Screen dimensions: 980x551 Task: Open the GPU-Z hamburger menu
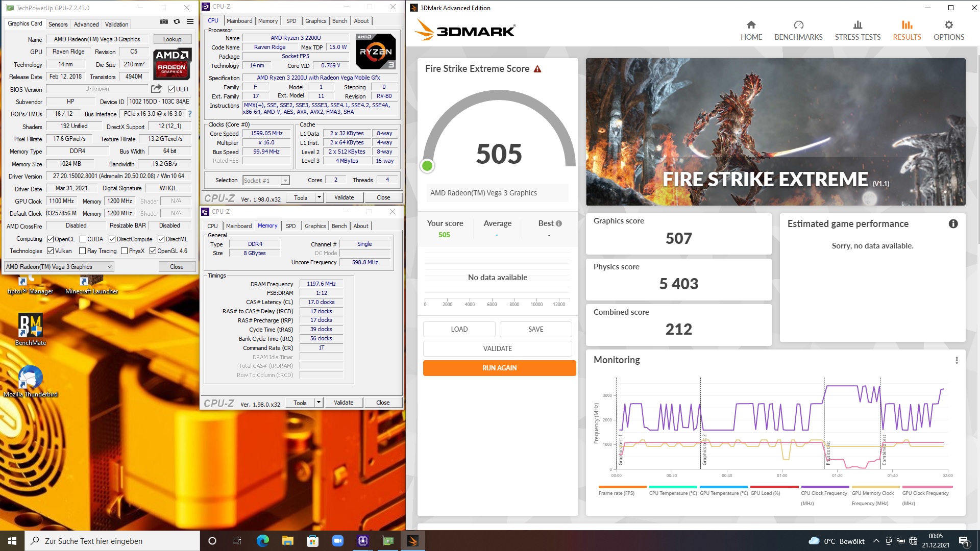pos(190,21)
